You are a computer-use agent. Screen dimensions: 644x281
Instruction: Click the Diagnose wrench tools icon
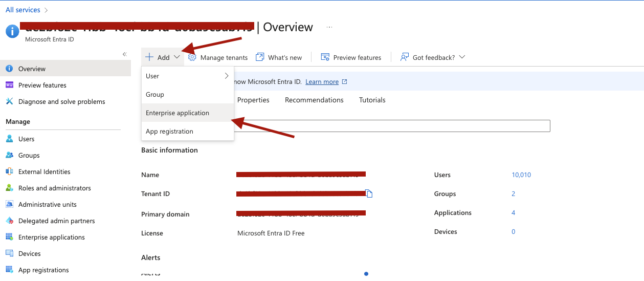[x=9, y=101]
